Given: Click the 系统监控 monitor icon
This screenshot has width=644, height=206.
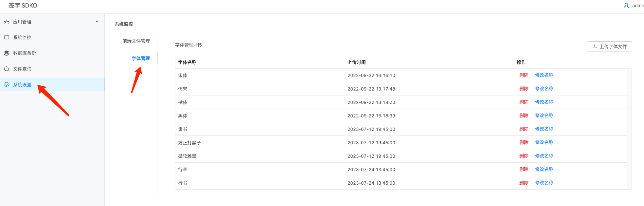Looking at the screenshot, I should (7, 37).
